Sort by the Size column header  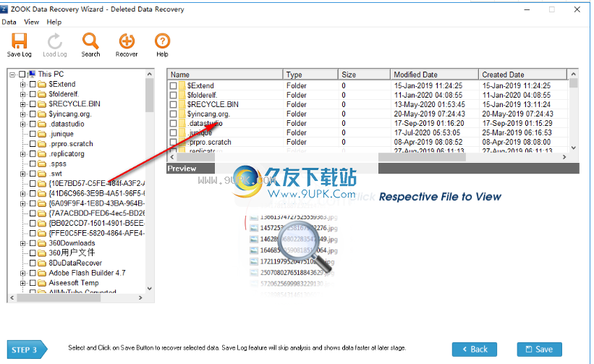(364, 75)
